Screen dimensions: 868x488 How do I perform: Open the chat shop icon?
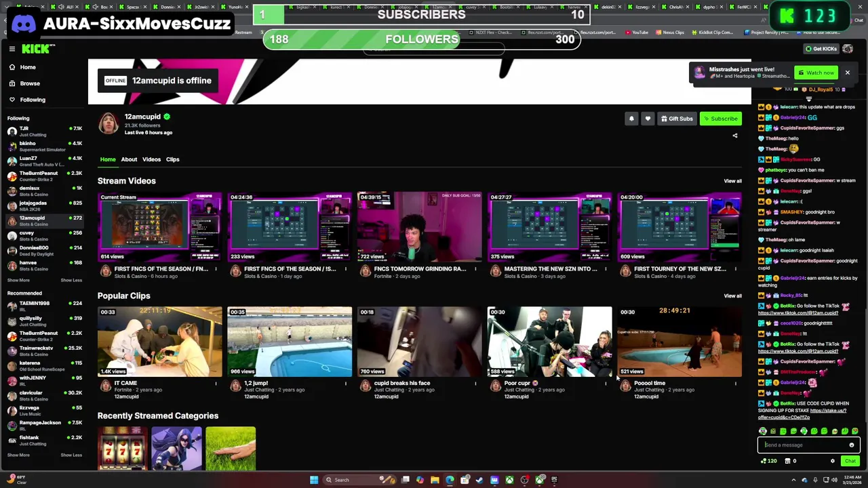[787, 461]
